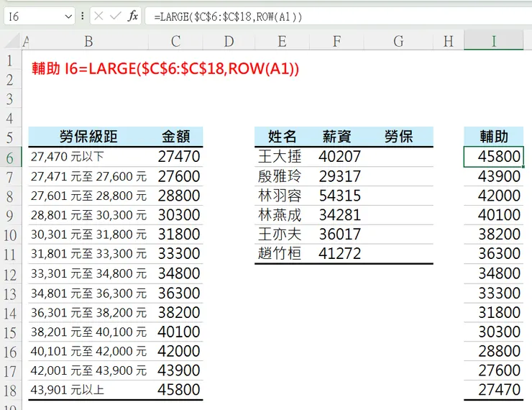The height and width of the screenshot is (410, 532).
Task: Click the 勞保 header cell in column G
Action: 399,137
